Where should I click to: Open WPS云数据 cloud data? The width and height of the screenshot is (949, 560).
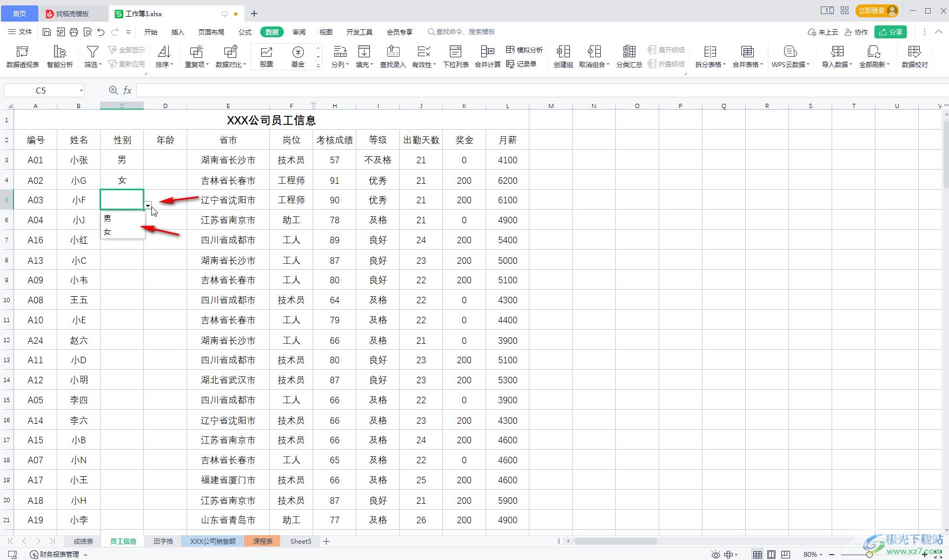point(791,57)
